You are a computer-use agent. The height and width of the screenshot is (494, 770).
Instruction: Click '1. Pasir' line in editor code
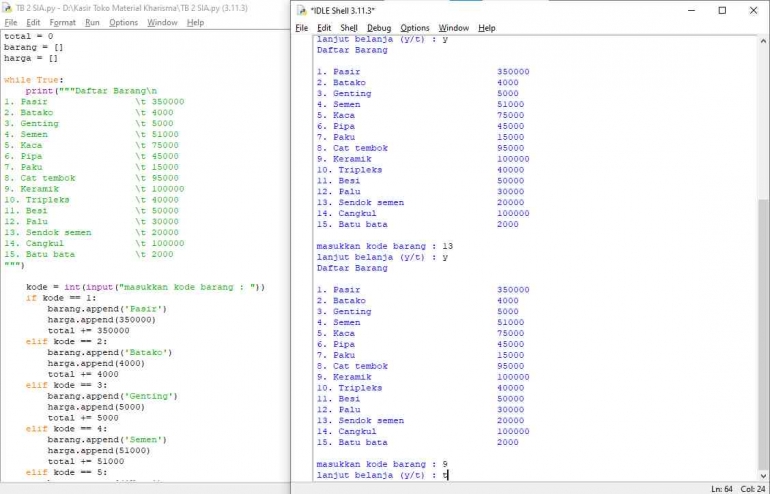click(x=94, y=102)
